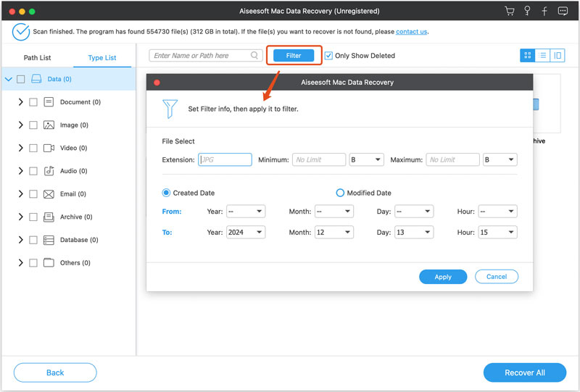Open the register key icon
The image size is (580, 392).
pos(529,12)
